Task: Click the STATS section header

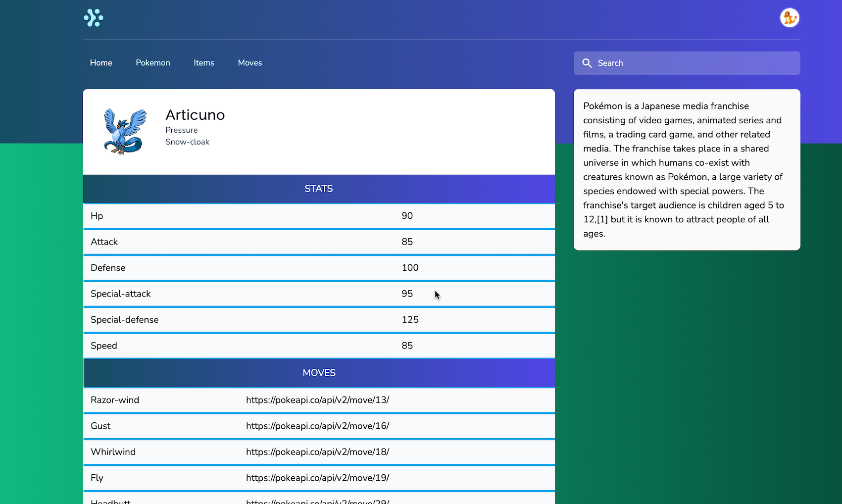Action: [x=319, y=189]
